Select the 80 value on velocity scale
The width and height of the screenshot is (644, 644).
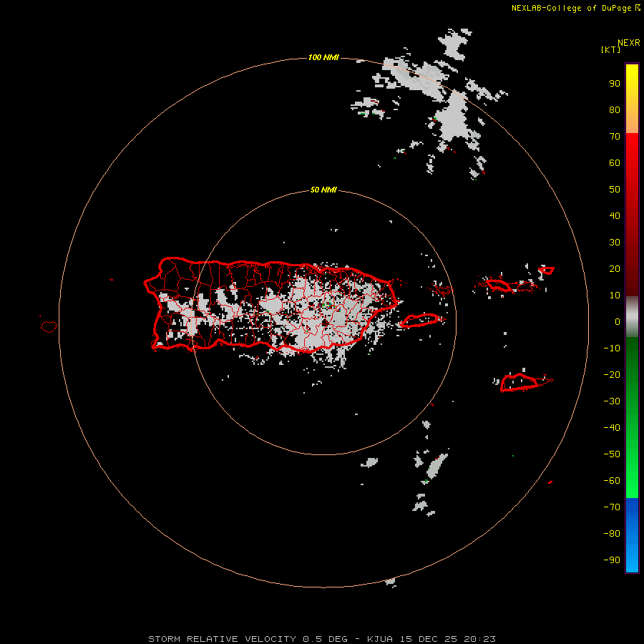click(x=615, y=110)
